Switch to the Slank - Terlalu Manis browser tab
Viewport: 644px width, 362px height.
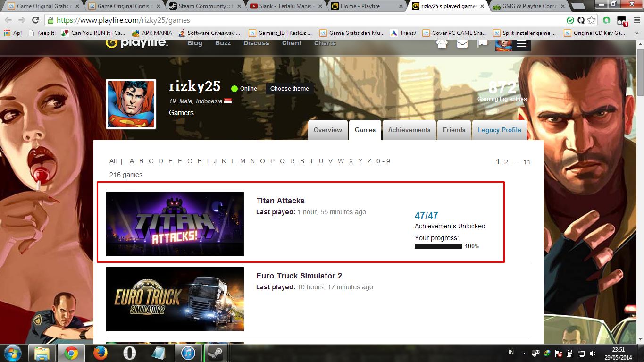click(x=286, y=6)
